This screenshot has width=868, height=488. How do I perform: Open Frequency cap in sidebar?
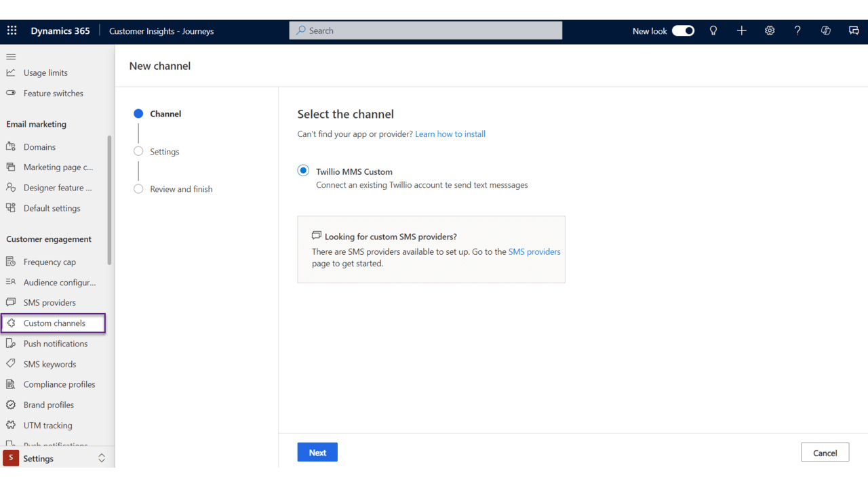pyautogui.click(x=50, y=262)
